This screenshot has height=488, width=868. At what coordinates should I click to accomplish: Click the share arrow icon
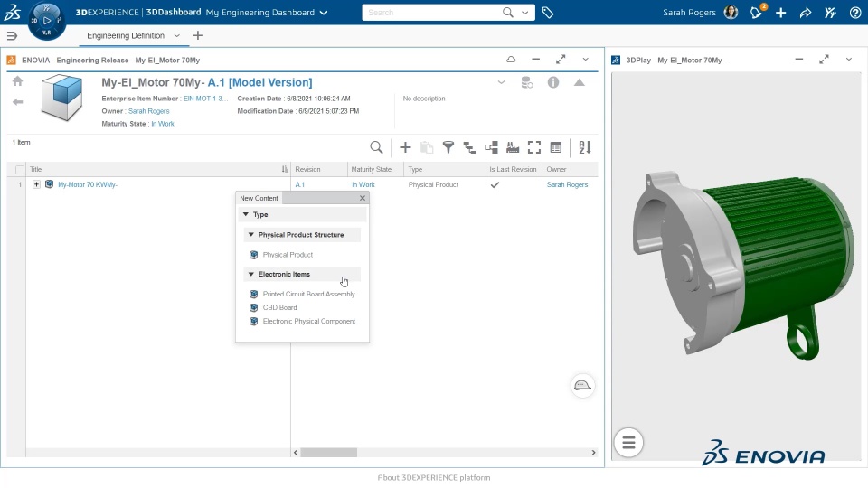pyautogui.click(x=806, y=12)
